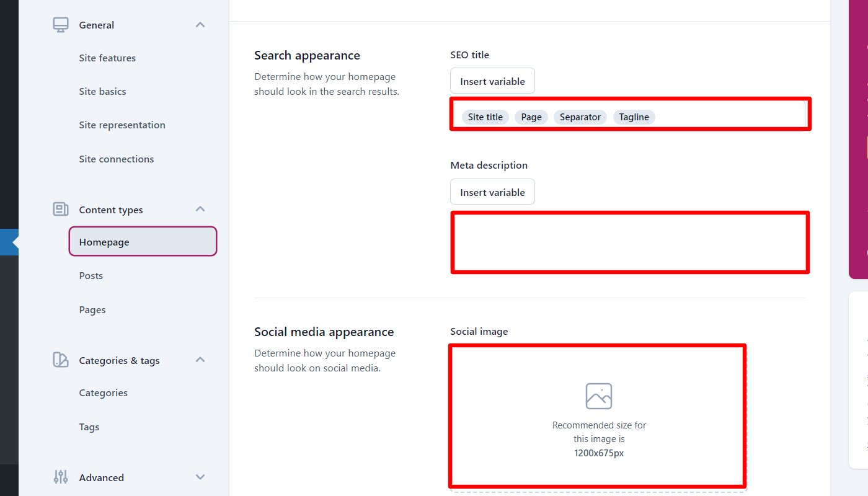The height and width of the screenshot is (496, 868).
Task: Click the Content types pages icon
Action: [60, 210]
